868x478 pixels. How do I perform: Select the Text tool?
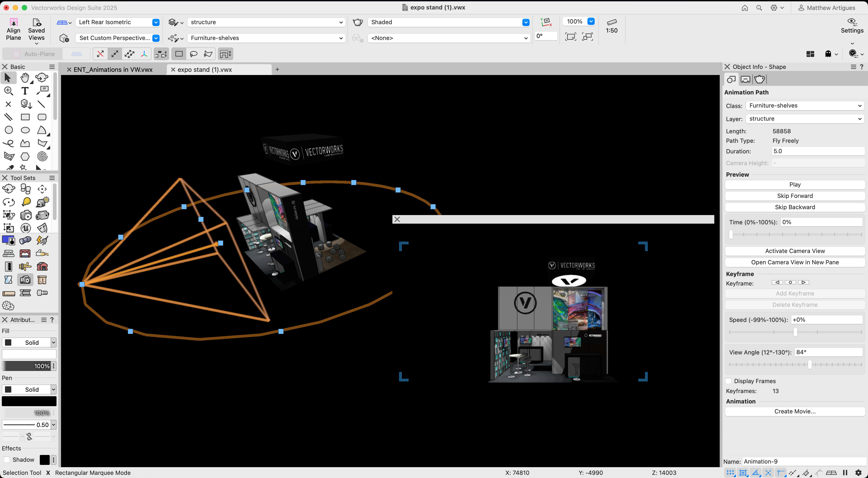[x=25, y=91]
